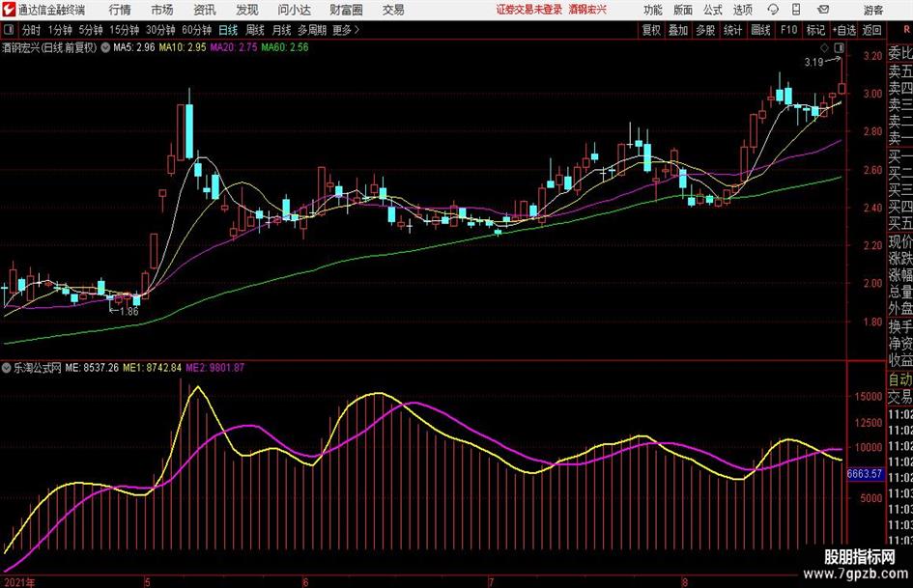Viewport: 913px width, 588px height.
Task: Click the MA20: 2.75 legend label
Action: click(x=234, y=47)
